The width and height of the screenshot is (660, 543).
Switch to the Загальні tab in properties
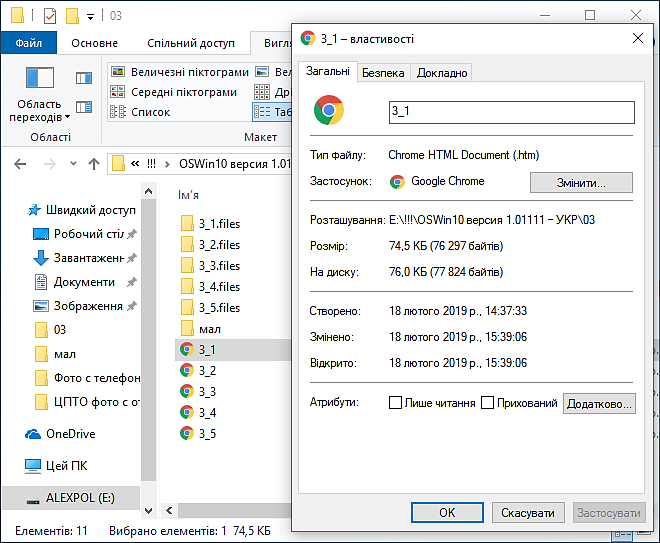click(x=327, y=71)
